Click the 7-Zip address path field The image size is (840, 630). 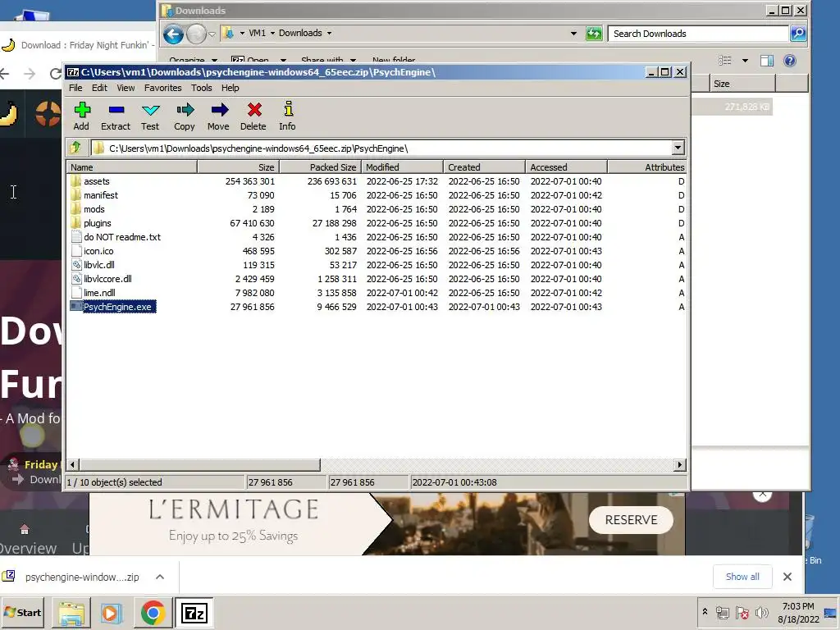[x=381, y=148]
